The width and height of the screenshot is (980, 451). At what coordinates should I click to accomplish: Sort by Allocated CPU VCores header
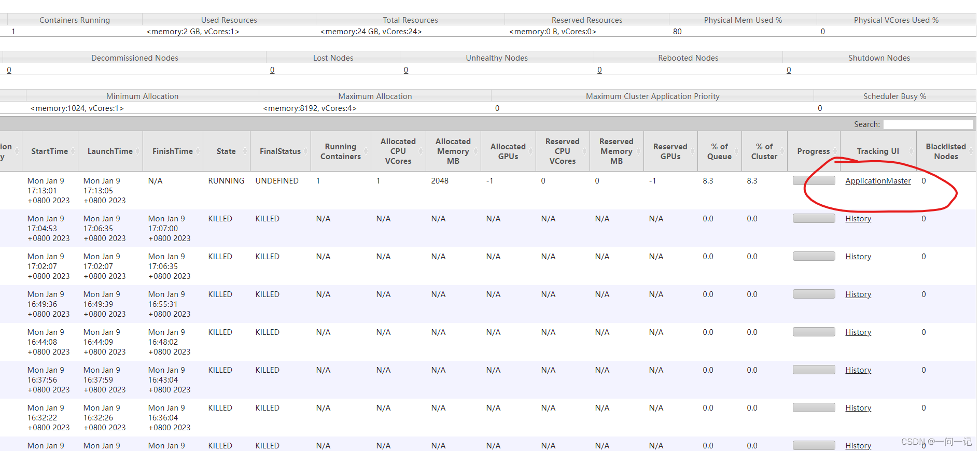[398, 151]
